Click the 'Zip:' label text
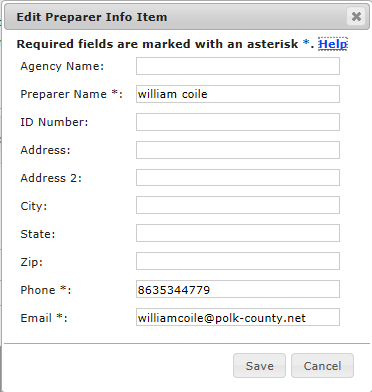 click(31, 262)
